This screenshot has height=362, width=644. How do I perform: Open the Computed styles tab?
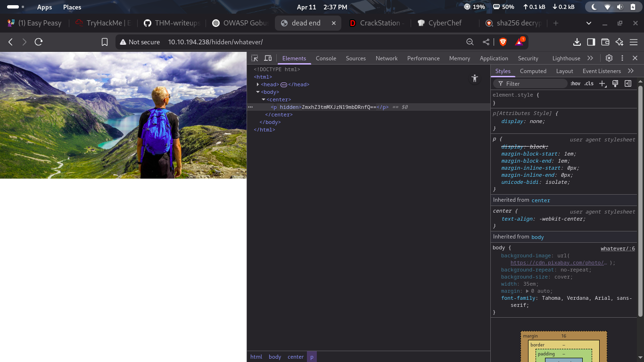tap(533, 71)
